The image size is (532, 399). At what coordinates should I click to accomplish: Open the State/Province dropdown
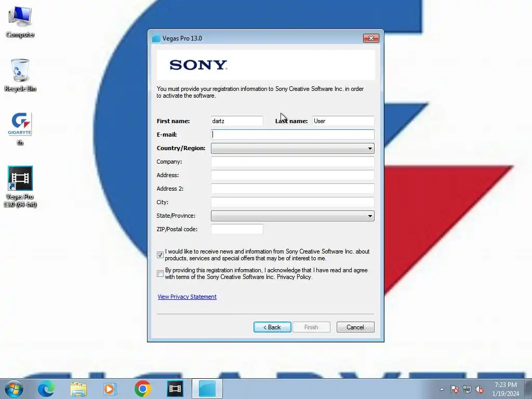click(x=292, y=216)
